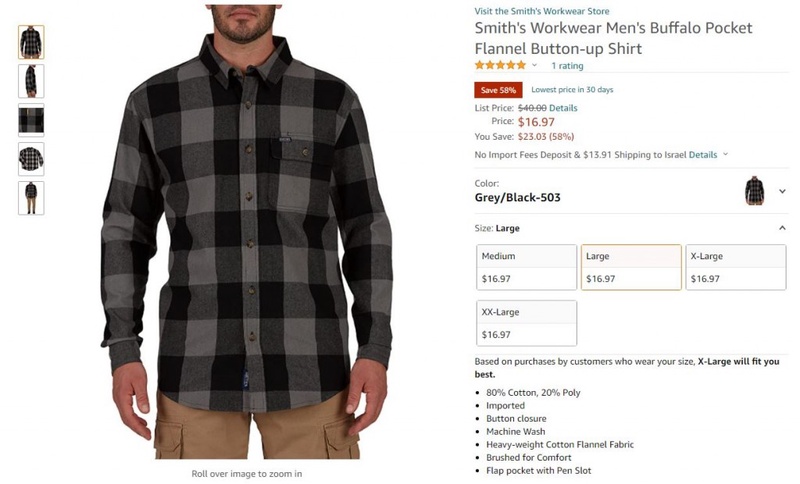This screenshot has width=800, height=484.
Task: Expand shipping Details chevron for Israel
Action: tap(725, 154)
